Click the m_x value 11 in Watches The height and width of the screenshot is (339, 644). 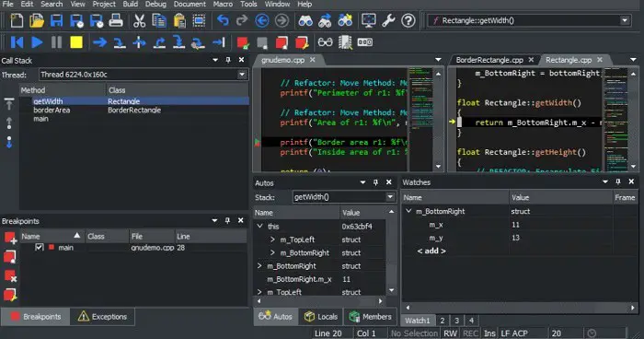click(x=516, y=225)
